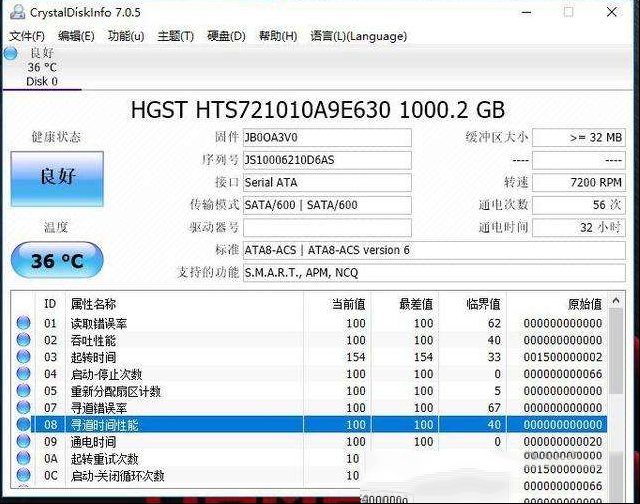Image resolution: width=640 pixels, height=504 pixels.
Task: Click status orb for 0C 启动-关闭循环次数
Action: 24,475
